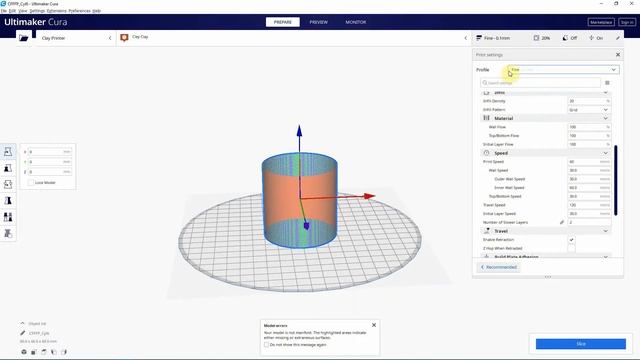The height and width of the screenshot is (360, 640).
Task: Click the Clay Clay extruder icon
Action: pyautogui.click(x=124, y=38)
